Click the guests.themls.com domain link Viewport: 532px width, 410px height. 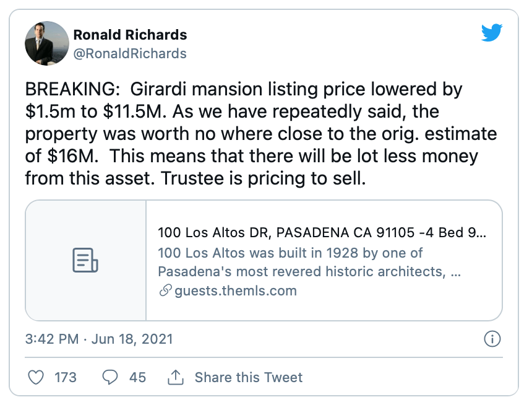236,290
